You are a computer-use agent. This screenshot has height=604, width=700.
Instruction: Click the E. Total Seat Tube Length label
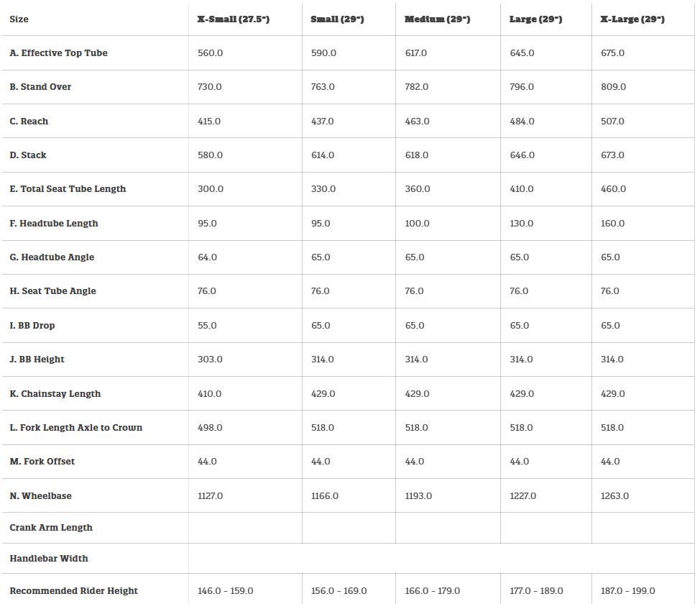click(x=68, y=189)
